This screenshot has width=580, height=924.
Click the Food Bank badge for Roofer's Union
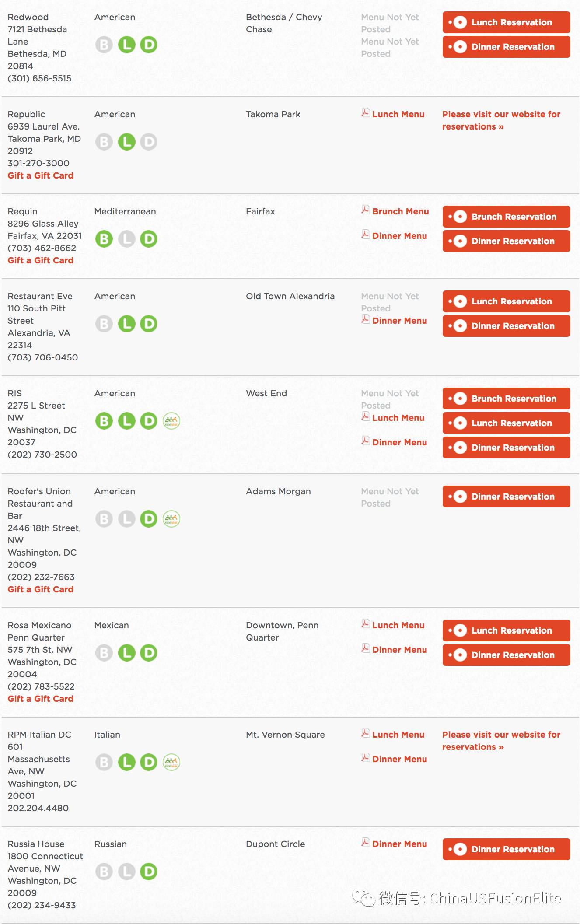point(171,519)
